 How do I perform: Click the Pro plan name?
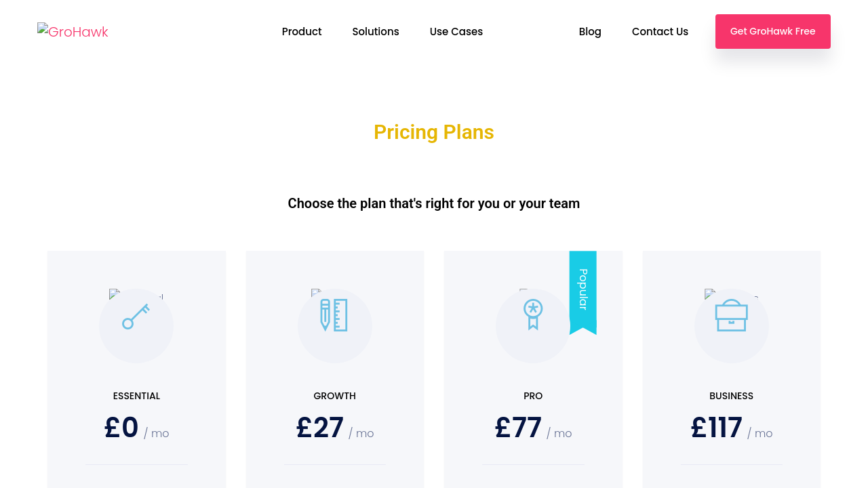point(533,396)
